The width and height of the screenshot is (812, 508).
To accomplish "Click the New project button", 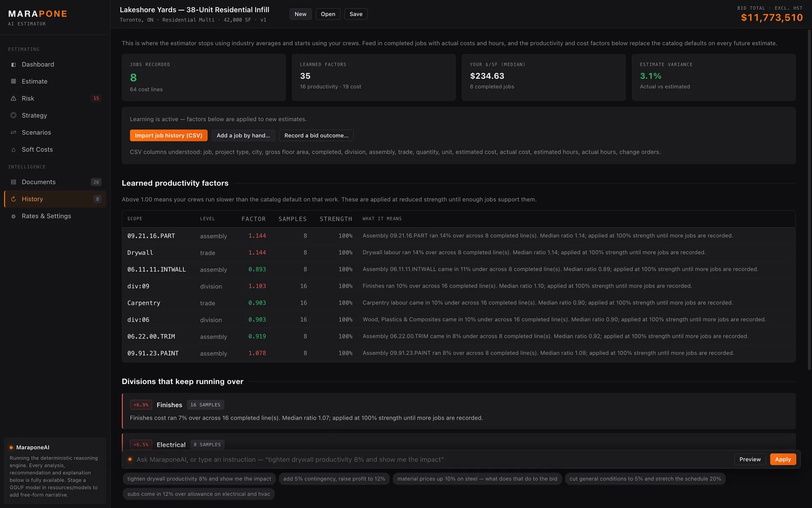I will click(300, 14).
